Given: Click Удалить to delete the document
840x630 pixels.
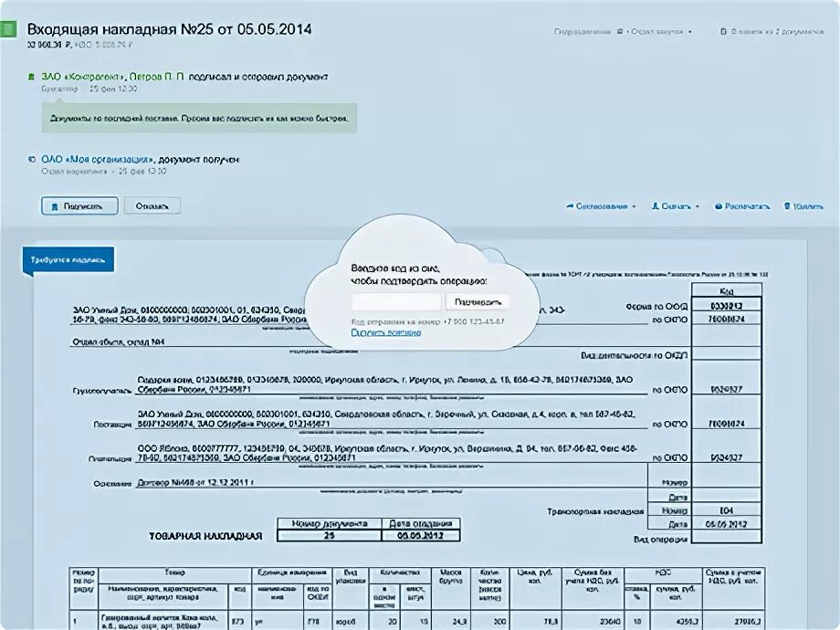Looking at the screenshot, I should point(803,206).
